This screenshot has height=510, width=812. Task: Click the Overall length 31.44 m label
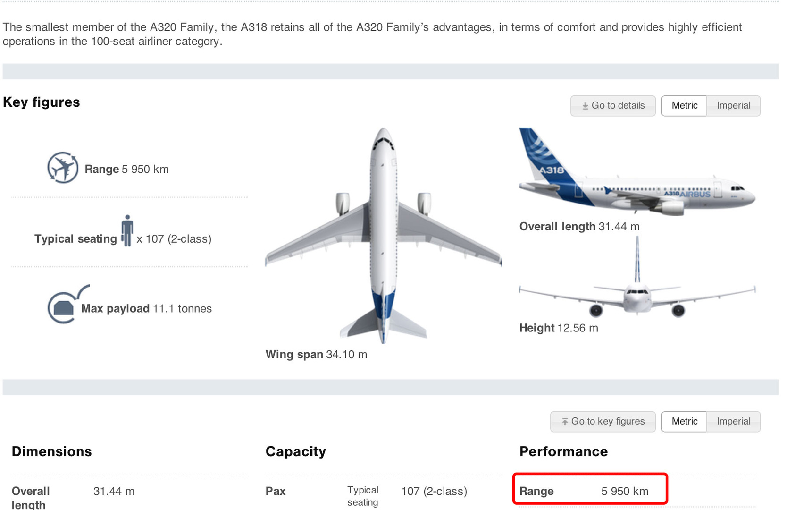click(x=579, y=227)
